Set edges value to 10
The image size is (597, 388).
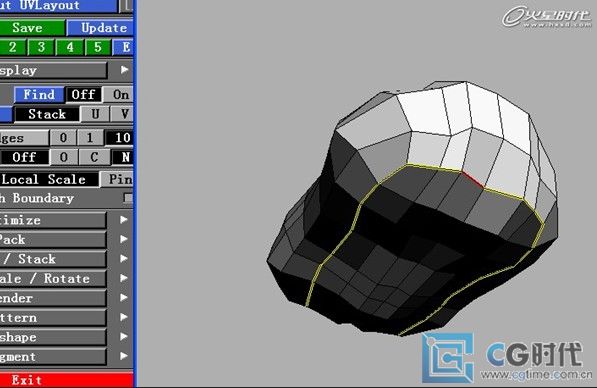point(119,137)
